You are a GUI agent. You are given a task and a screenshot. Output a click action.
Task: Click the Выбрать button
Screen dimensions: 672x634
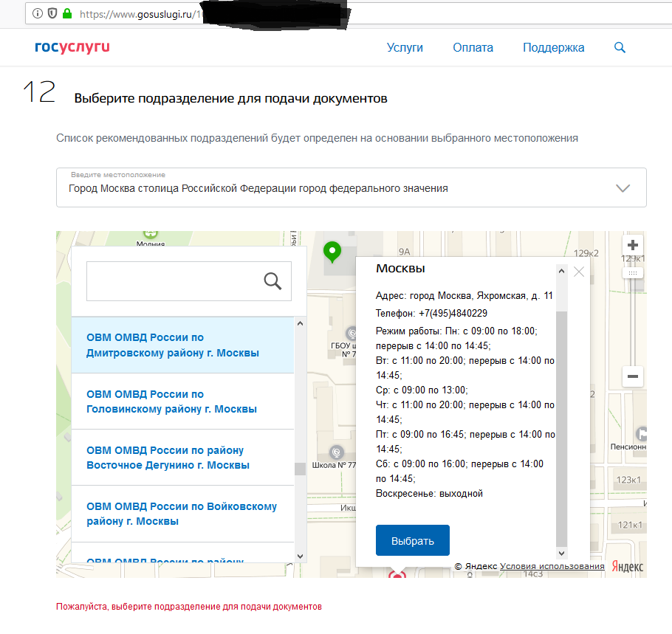point(413,540)
